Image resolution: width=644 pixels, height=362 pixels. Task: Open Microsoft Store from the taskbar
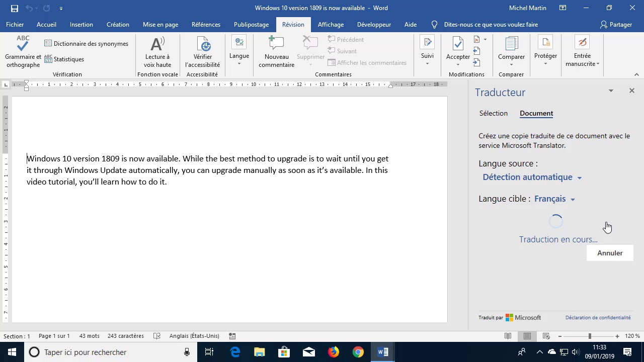click(284, 352)
